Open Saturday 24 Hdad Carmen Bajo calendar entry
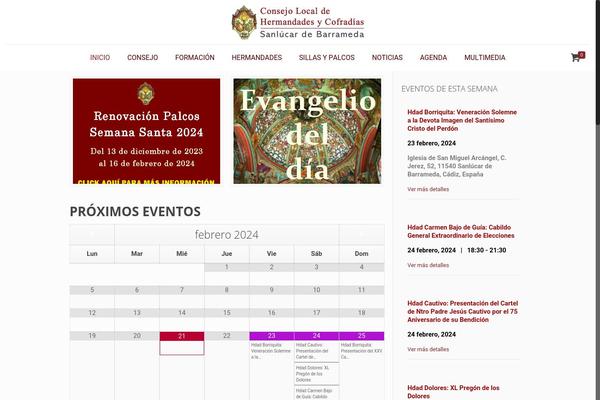This screenshot has width=600, height=400. coord(314,393)
